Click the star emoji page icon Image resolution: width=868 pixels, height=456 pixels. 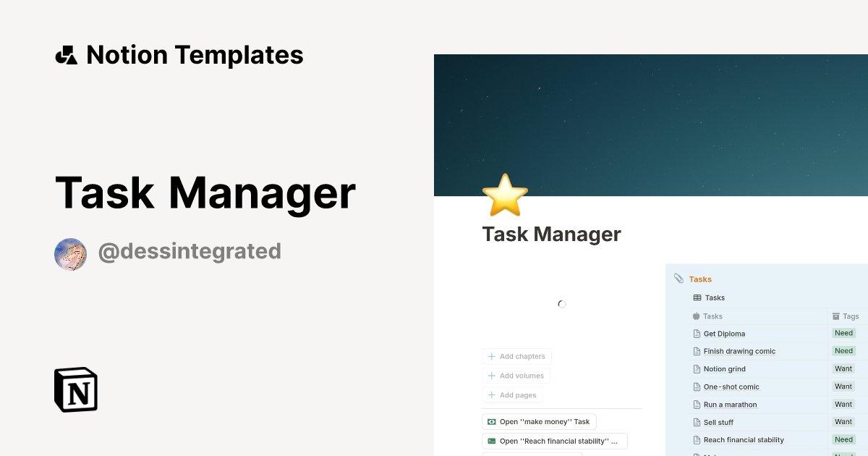(505, 194)
